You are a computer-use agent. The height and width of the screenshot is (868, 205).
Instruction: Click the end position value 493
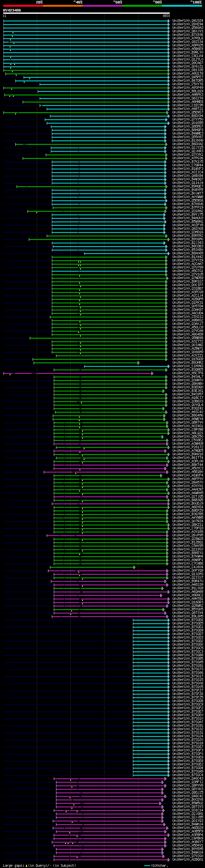coord(166,16)
